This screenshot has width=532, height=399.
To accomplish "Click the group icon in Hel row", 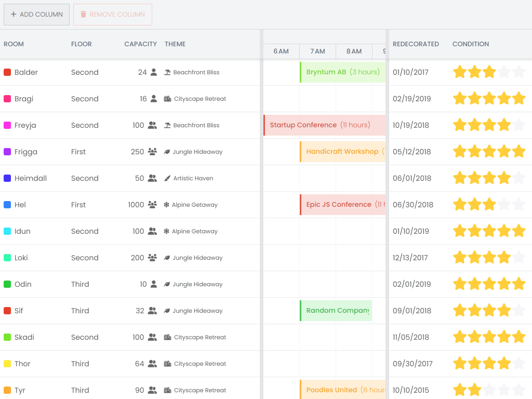I will (x=152, y=205).
